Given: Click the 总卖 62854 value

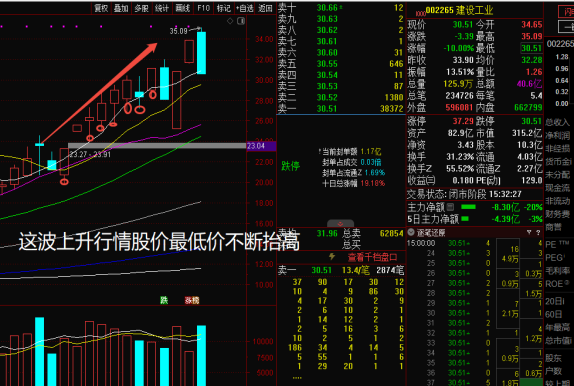Looking at the screenshot, I should coord(391,233).
